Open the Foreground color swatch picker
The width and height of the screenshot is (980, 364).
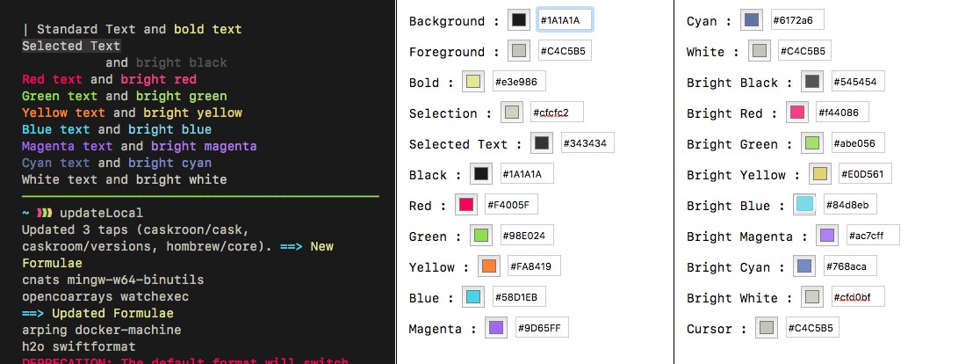click(x=519, y=51)
